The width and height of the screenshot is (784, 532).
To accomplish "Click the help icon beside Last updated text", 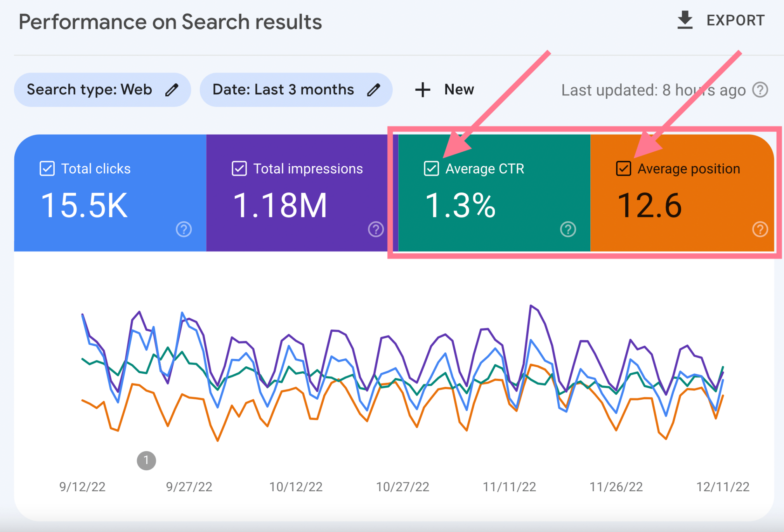I will pyautogui.click(x=760, y=90).
